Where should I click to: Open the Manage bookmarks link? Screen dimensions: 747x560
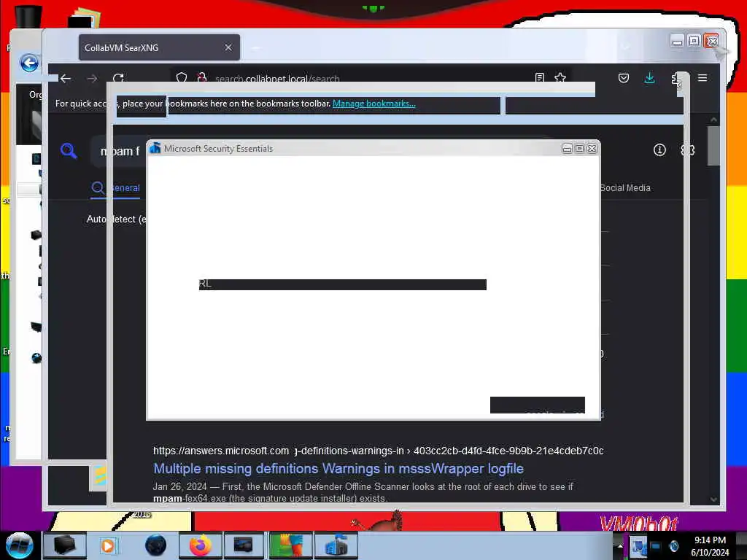click(374, 104)
